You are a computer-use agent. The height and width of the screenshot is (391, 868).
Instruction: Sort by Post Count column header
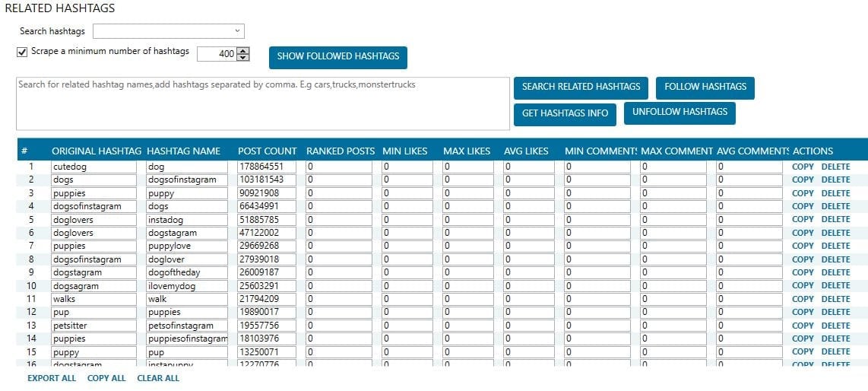[268, 151]
